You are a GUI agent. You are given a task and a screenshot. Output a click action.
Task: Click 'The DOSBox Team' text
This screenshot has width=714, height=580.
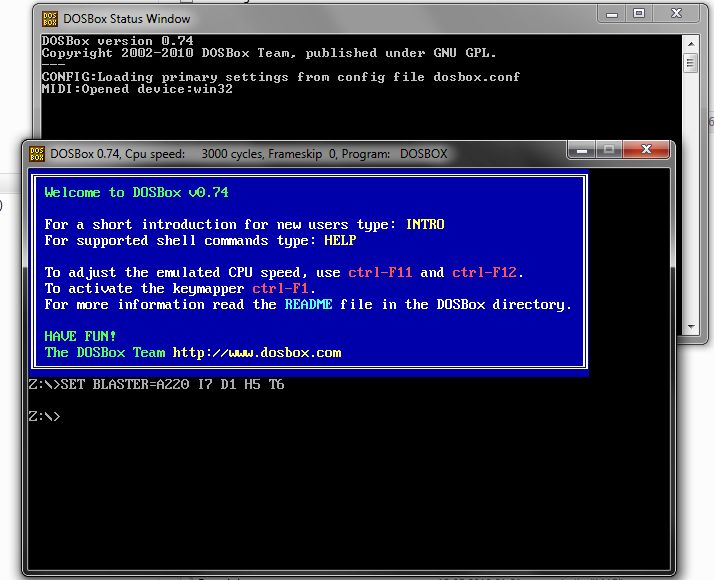point(104,352)
